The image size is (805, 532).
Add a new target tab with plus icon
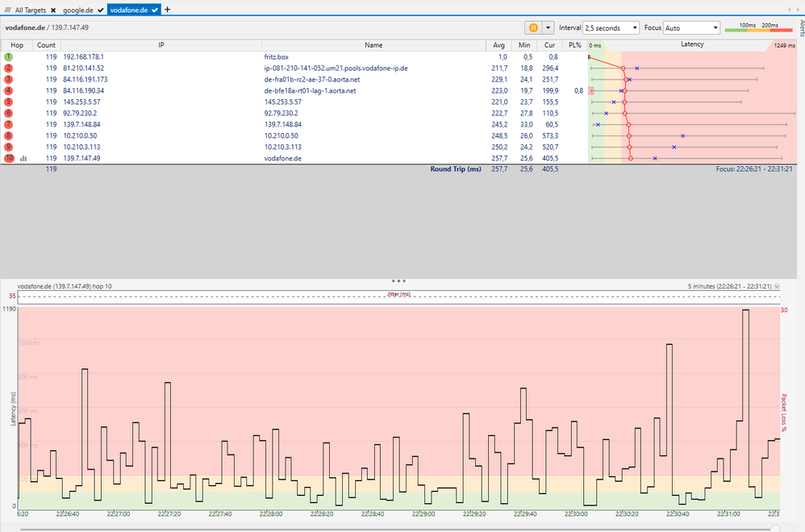(168, 10)
